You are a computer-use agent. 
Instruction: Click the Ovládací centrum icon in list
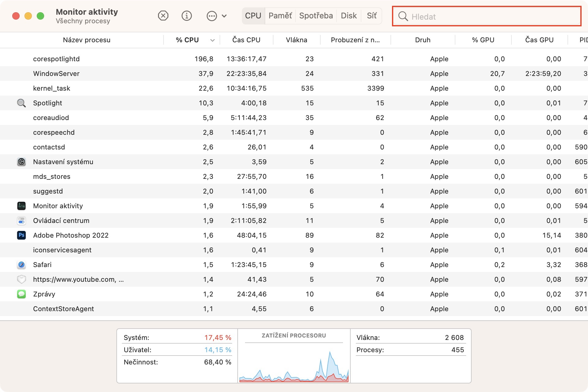coord(21,221)
